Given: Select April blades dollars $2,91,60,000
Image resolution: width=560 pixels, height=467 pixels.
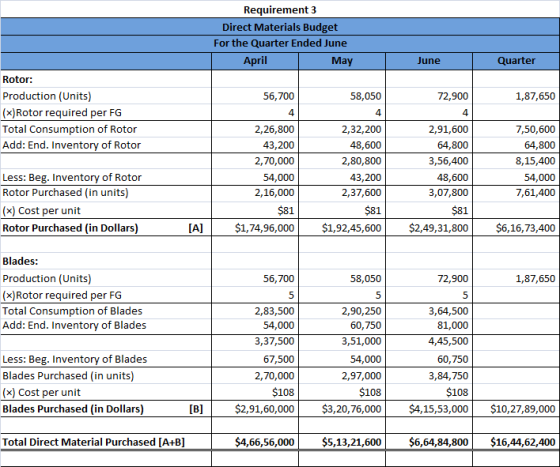Looking at the screenshot, I should [265, 409].
